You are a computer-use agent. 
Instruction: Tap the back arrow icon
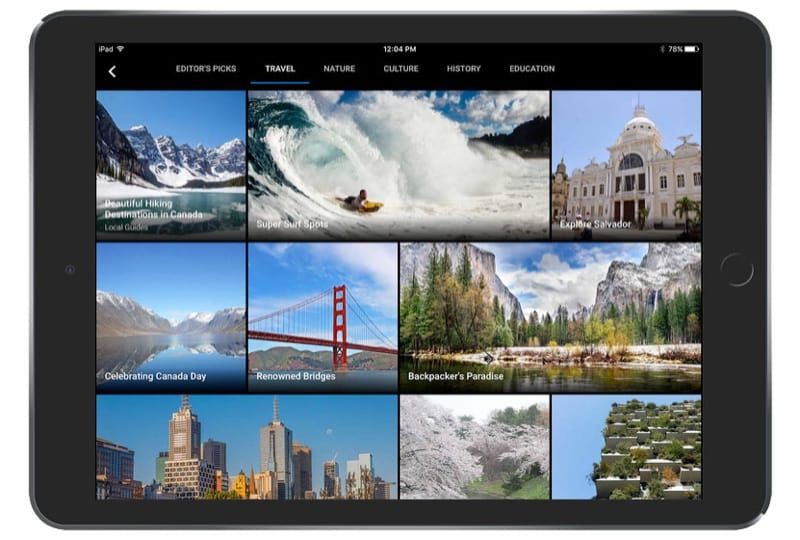(x=112, y=70)
